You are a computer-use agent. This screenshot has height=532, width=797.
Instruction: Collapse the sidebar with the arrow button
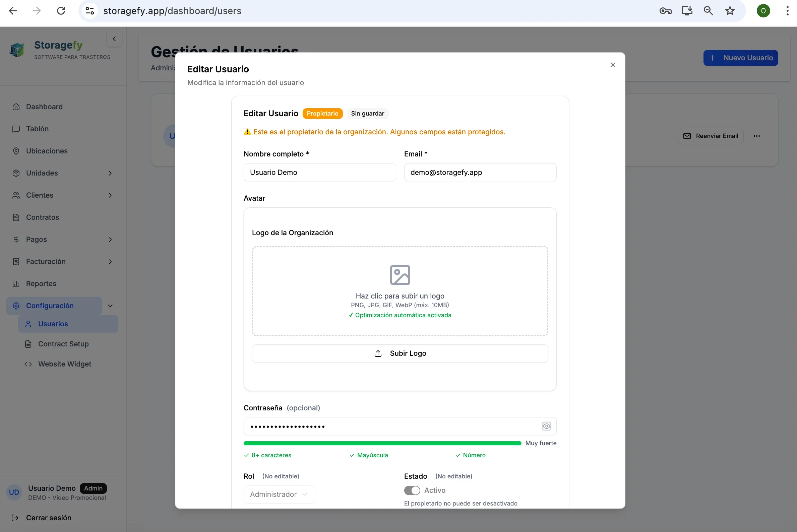114,39
